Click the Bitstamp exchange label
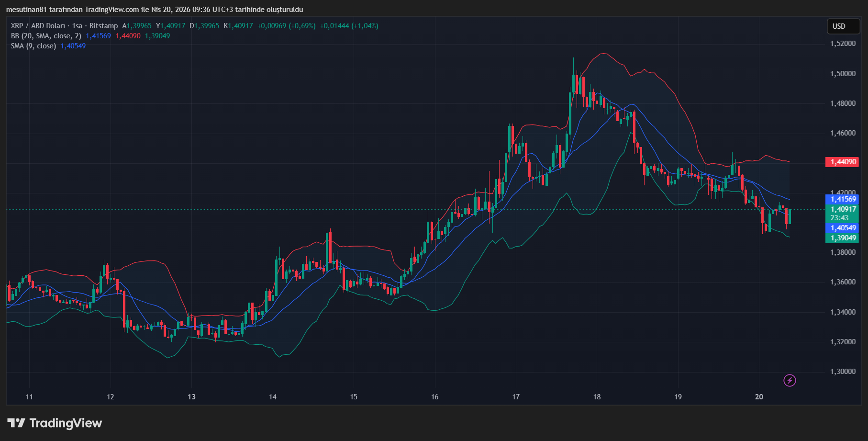The image size is (868, 441). click(x=103, y=26)
